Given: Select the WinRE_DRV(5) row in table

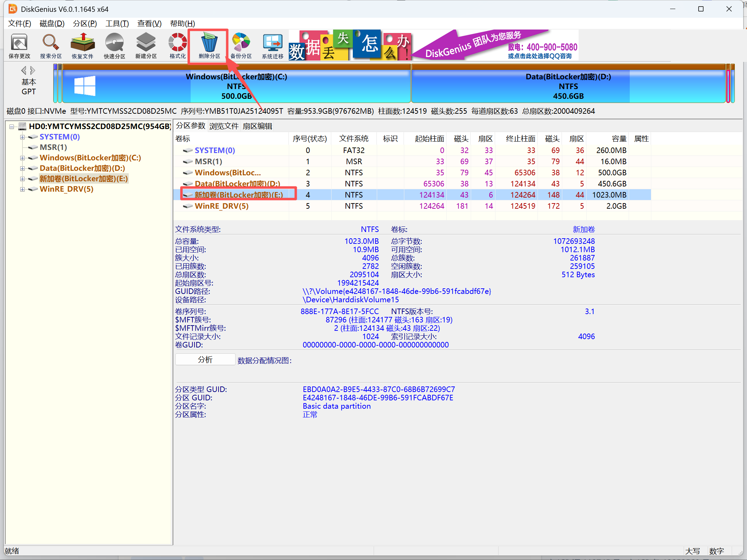Looking at the screenshot, I should pyautogui.click(x=222, y=206).
